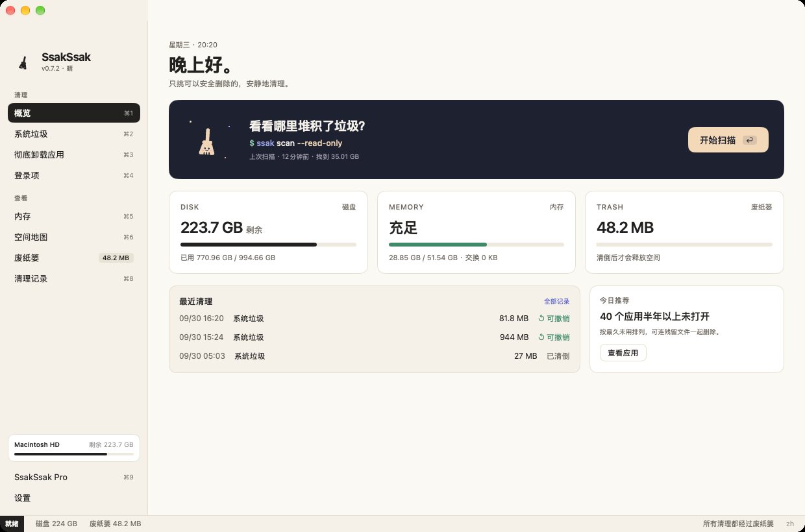The height and width of the screenshot is (532, 805).
Task: Click the Macintosh HD disk card
Action: coord(74,448)
